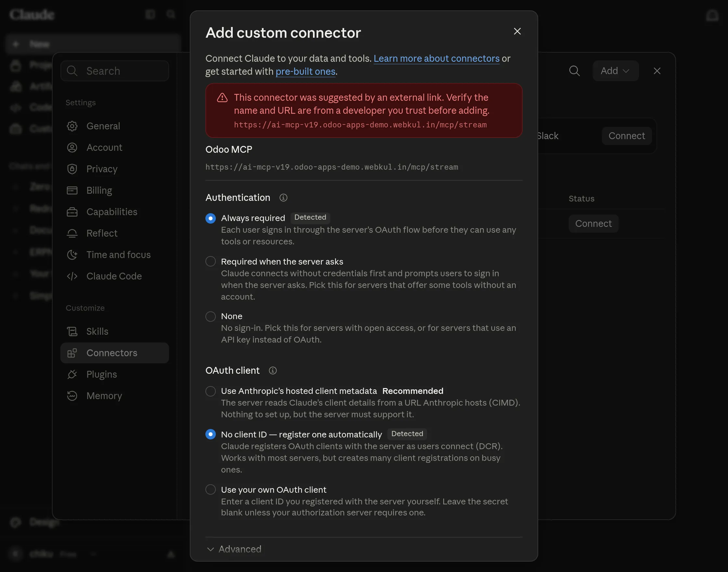Image resolution: width=728 pixels, height=572 pixels.
Task: Click the ghost icon at top right
Action: tap(712, 15)
